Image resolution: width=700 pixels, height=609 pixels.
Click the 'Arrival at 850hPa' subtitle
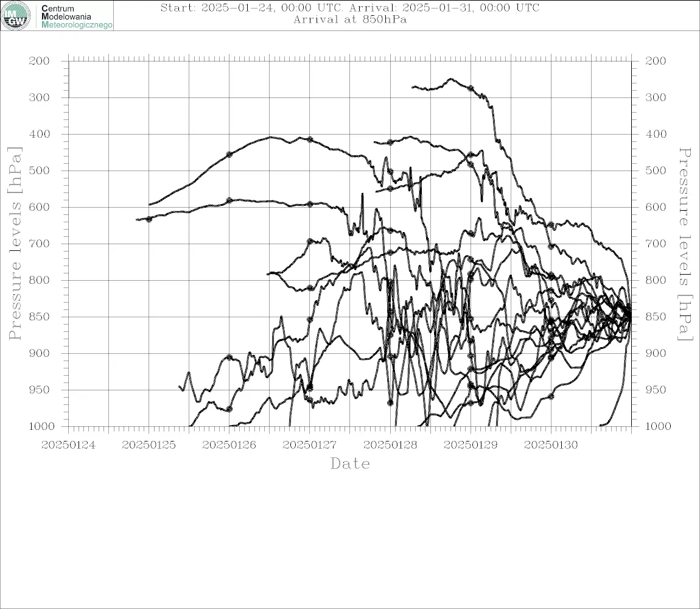350,19
